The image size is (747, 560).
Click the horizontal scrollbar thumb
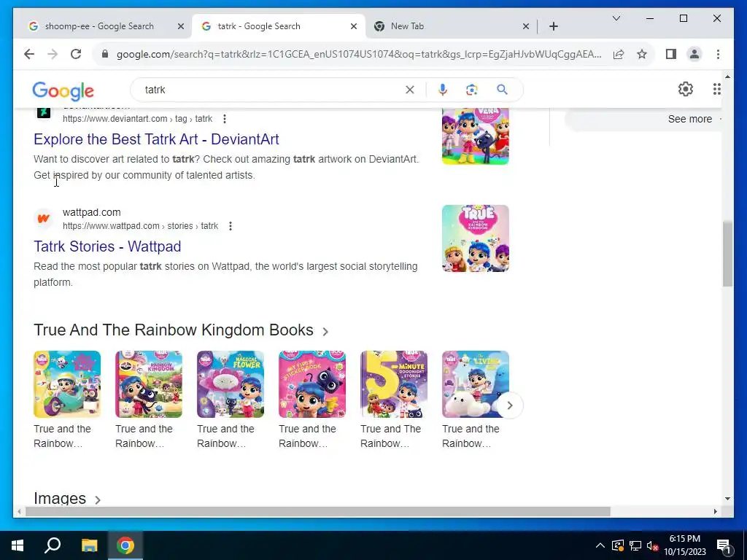pyautogui.click(x=318, y=512)
